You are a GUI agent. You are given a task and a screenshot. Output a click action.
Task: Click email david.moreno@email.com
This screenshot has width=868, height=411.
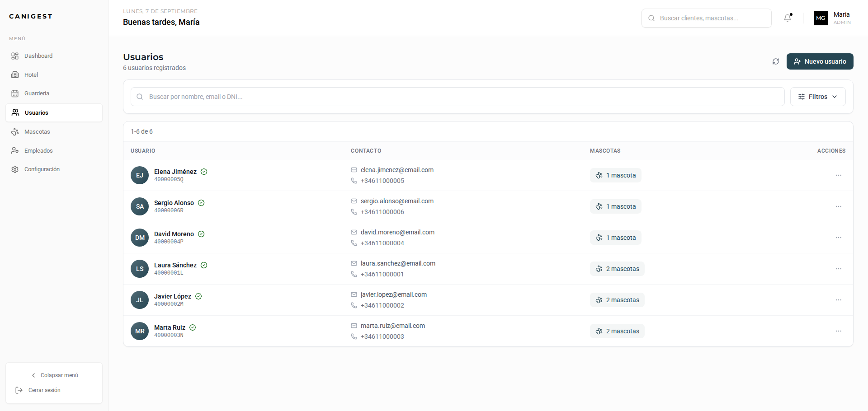click(397, 232)
